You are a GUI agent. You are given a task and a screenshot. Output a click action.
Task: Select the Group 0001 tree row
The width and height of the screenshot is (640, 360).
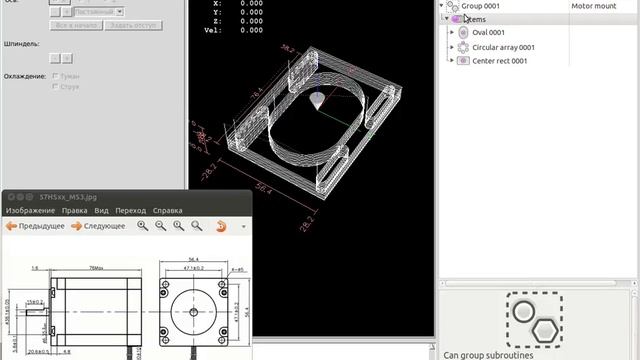480,6
